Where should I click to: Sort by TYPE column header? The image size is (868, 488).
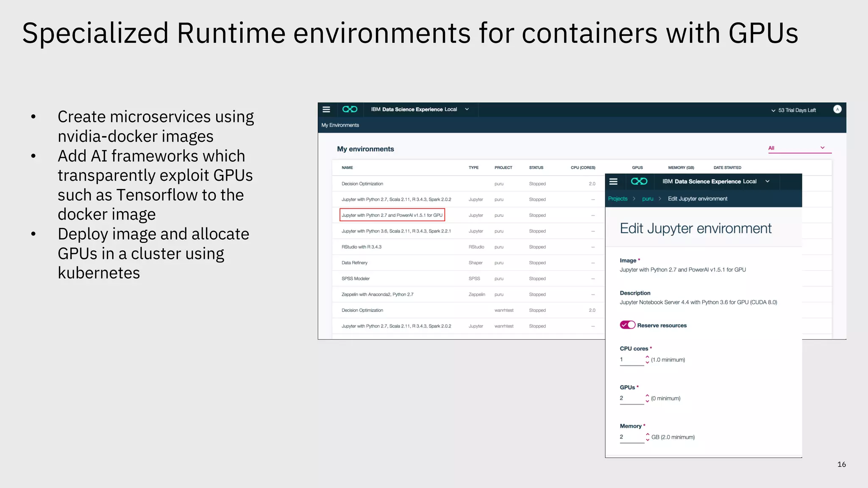473,168
